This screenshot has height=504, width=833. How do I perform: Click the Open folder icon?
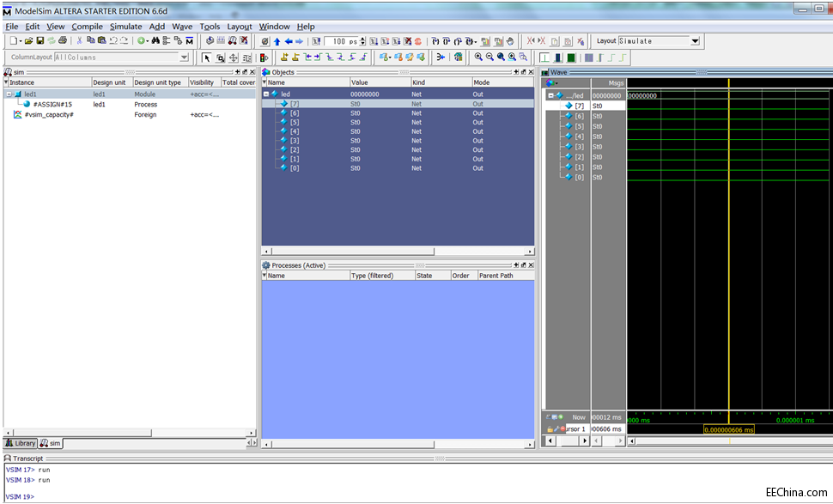point(28,40)
